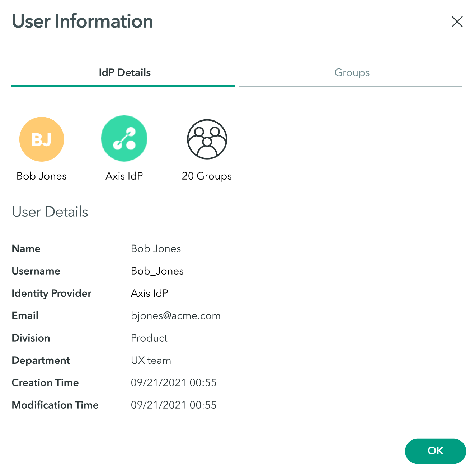The width and height of the screenshot is (475, 476).
Task: Click the User Information title
Action: (x=83, y=21)
